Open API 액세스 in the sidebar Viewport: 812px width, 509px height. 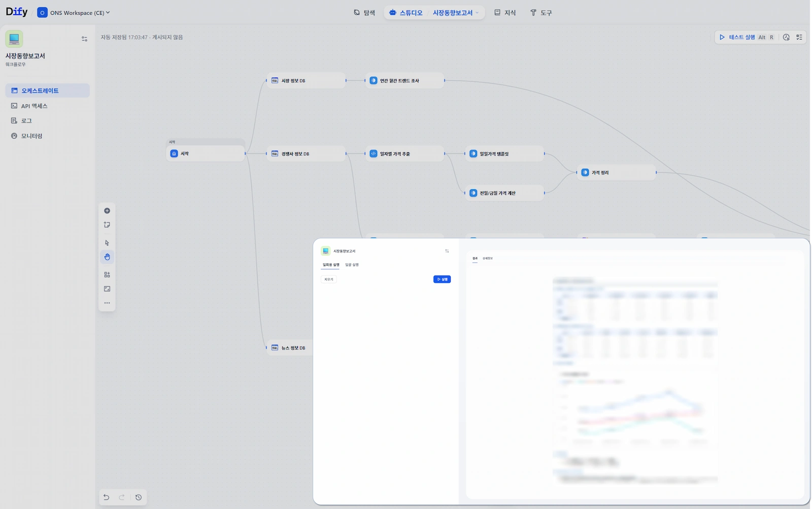click(x=34, y=106)
